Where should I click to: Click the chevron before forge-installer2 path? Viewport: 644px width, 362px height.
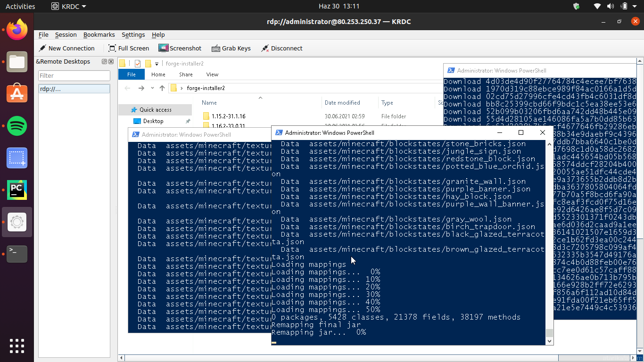click(x=182, y=88)
